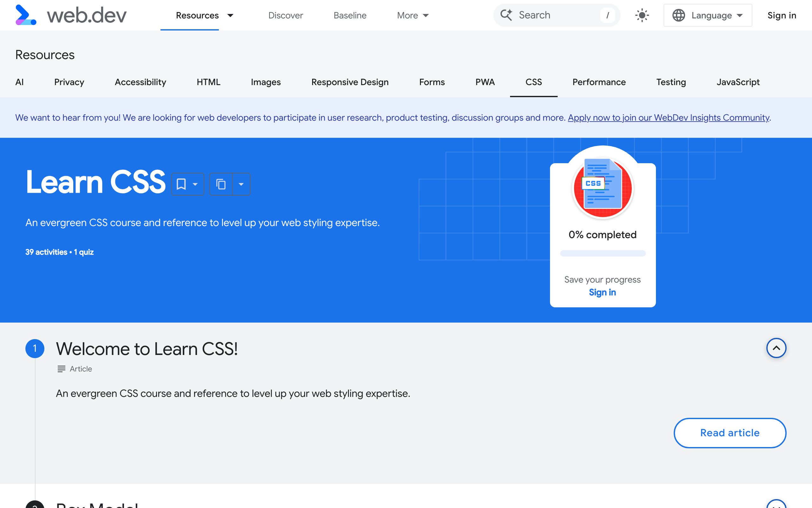Viewport: 812px width, 508px height.
Task: Switch to the AI resources tab
Action: (19, 82)
